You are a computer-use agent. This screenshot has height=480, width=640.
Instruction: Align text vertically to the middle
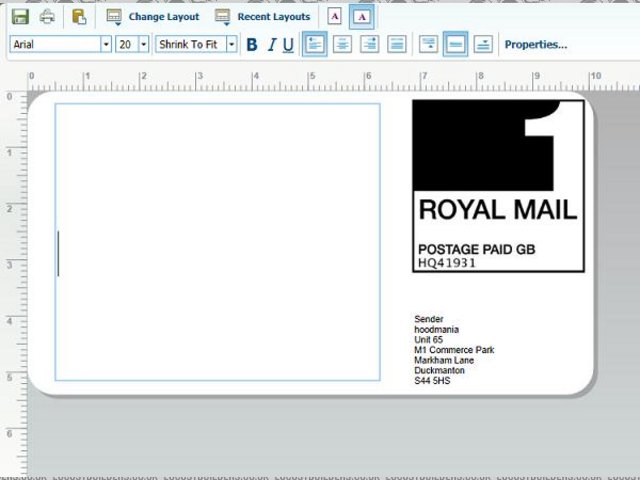(x=455, y=44)
